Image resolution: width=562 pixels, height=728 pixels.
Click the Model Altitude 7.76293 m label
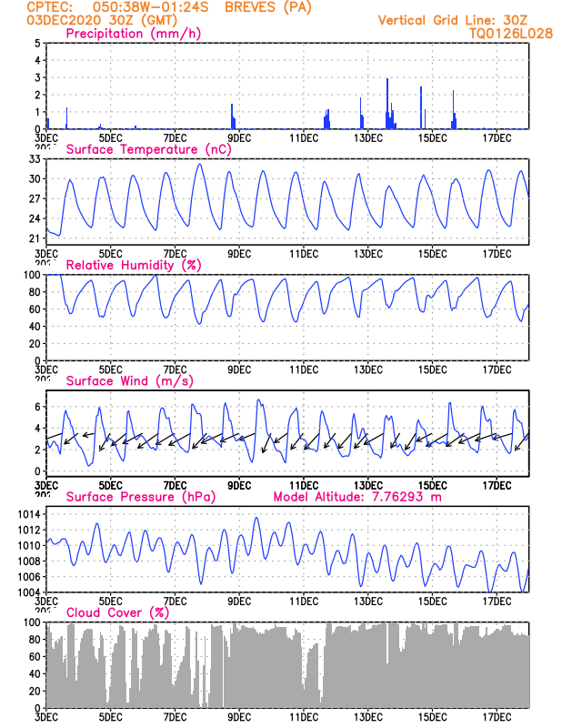click(x=357, y=497)
